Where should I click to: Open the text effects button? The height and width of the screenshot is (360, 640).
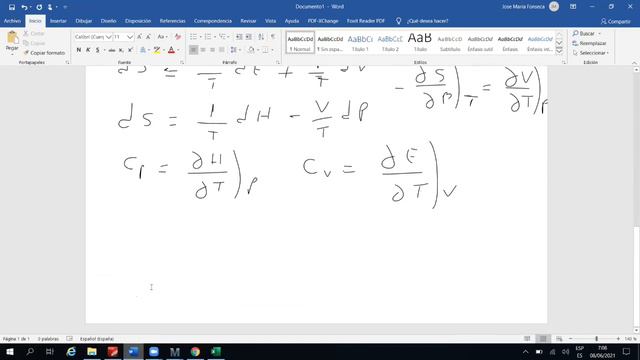(x=143, y=50)
